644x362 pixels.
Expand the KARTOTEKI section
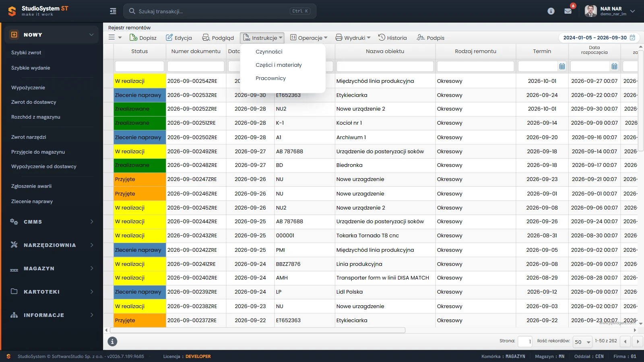pos(52,292)
